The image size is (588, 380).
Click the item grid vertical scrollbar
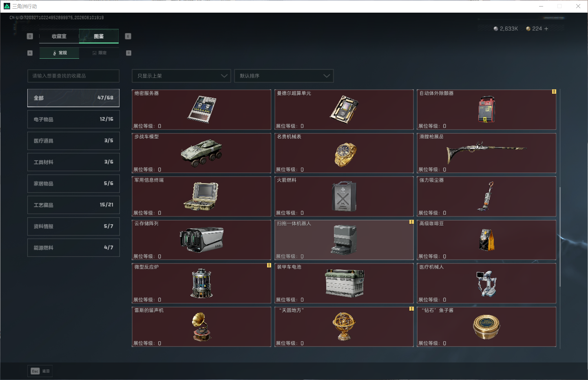coord(560,236)
